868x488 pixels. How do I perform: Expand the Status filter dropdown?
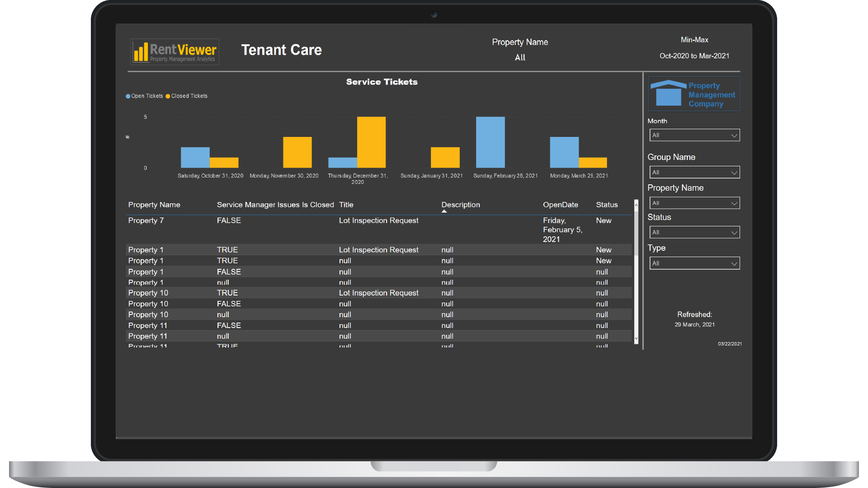pos(694,232)
